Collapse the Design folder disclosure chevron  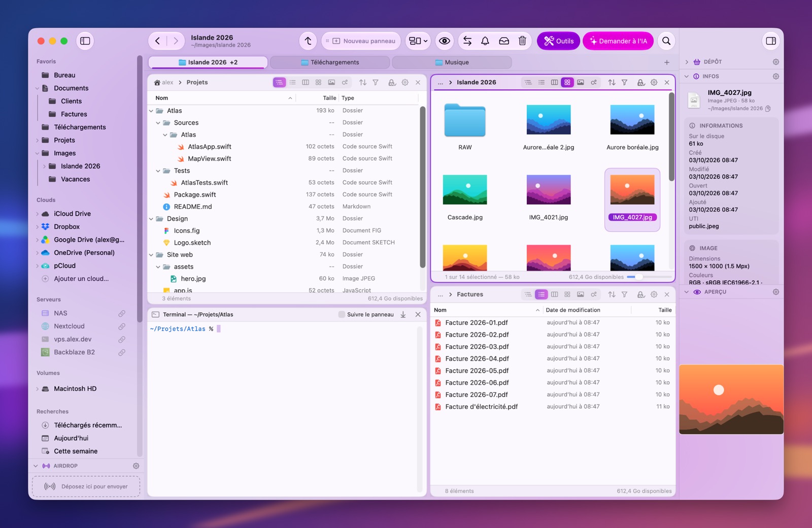(x=151, y=219)
